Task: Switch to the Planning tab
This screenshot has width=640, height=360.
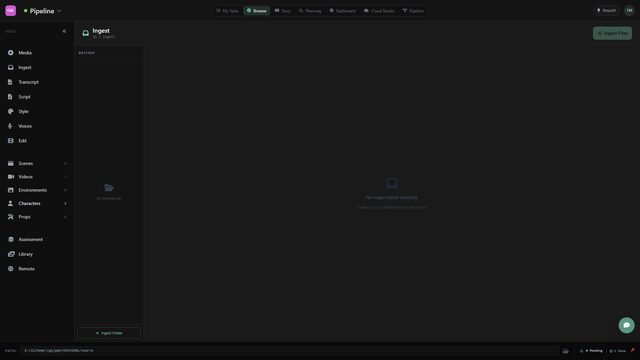Action: tap(310, 11)
